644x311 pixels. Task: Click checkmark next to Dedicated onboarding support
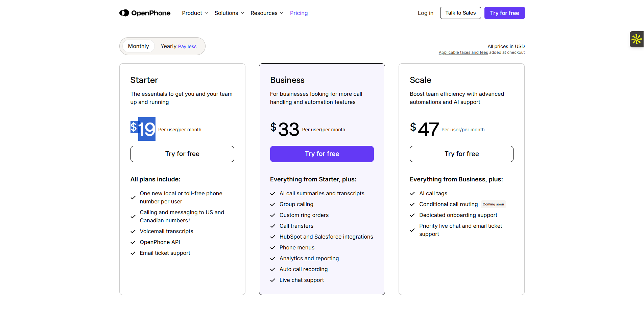[x=412, y=215]
